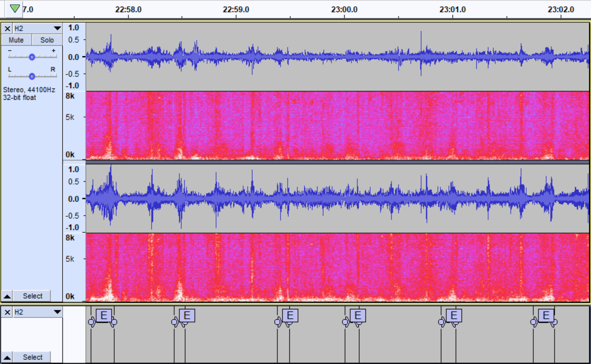Click the pan slider knob between L and R

coord(32,76)
